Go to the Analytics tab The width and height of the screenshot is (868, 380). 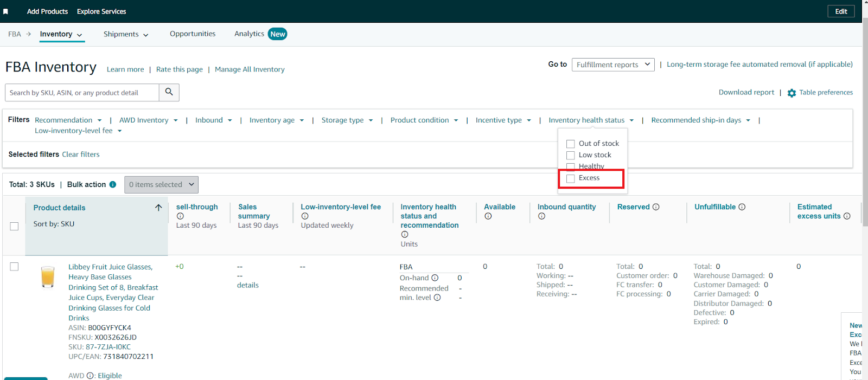click(x=249, y=34)
